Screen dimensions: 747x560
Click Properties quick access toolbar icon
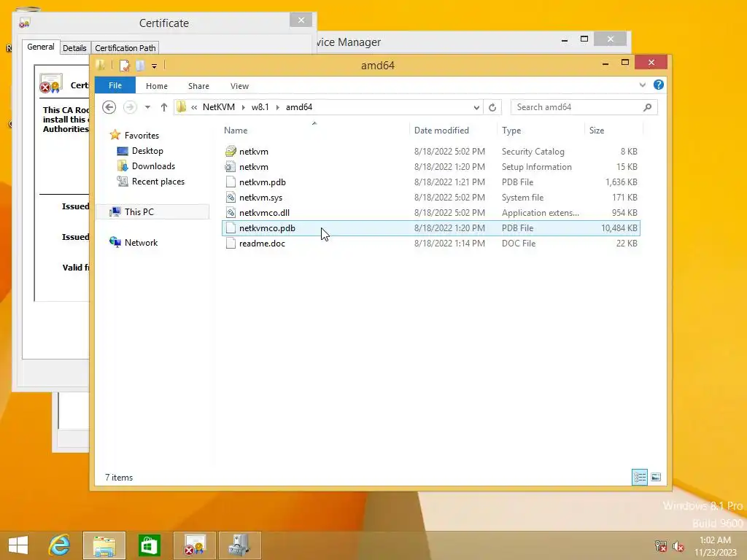click(124, 65)
